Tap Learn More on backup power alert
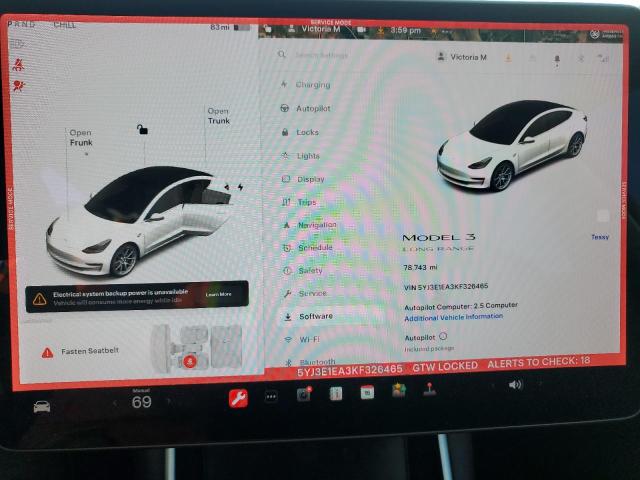 [x=218, y=294]
